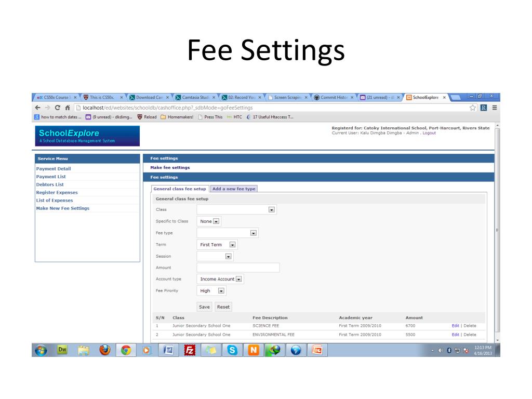Click the page vertical scrollbar

pos(497,230)
